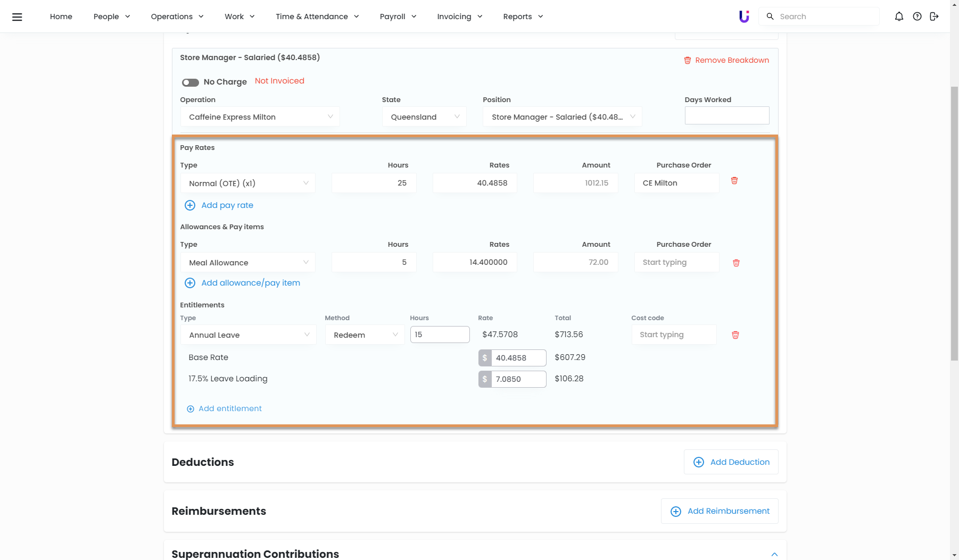
Task: Open the Payroll menu
Action: point(398,16)
